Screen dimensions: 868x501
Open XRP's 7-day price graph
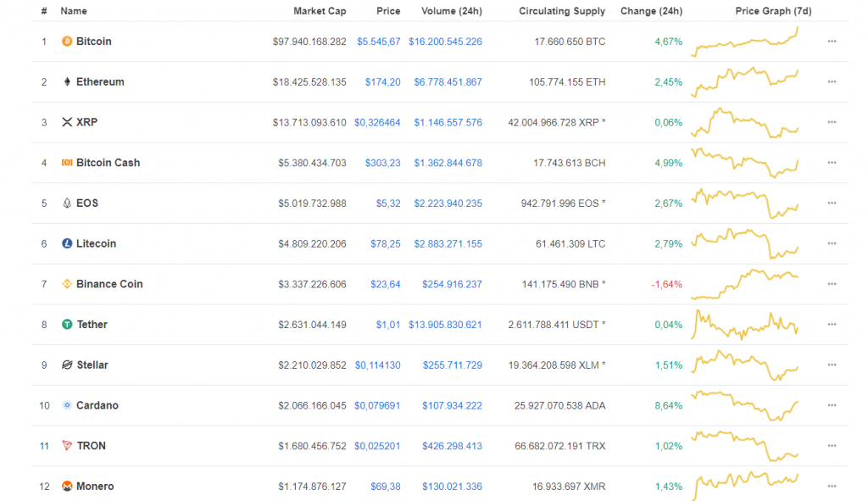[x=744, y=122]
